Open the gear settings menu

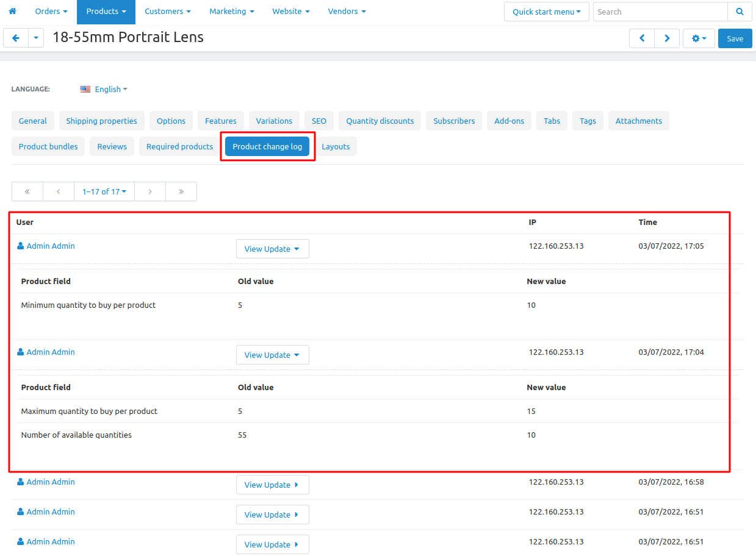tap(699, 38)
